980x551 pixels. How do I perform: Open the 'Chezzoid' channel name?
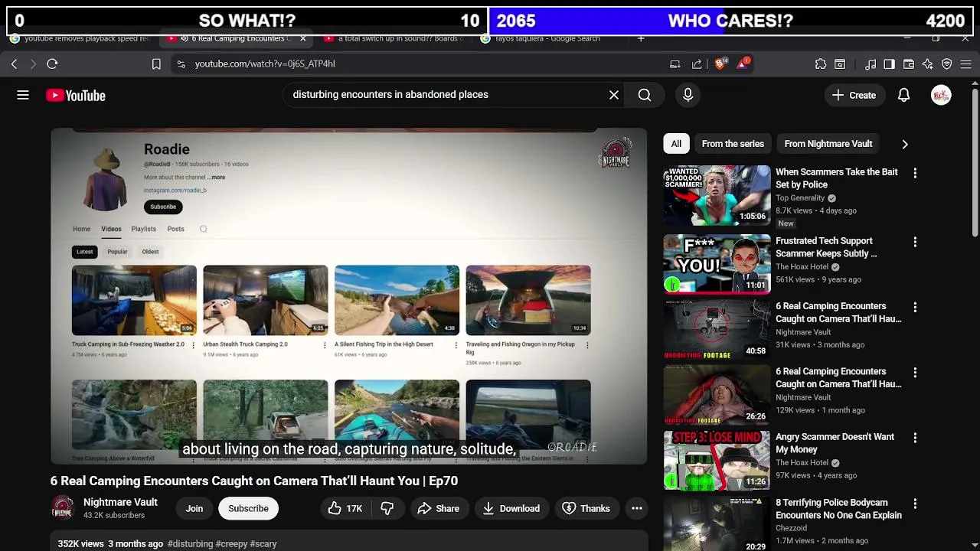point(791,528)
